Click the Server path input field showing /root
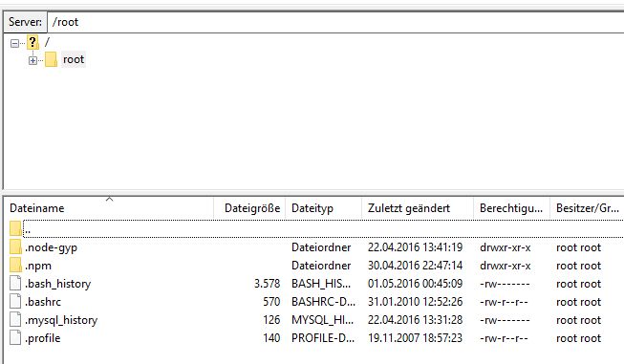Viewport: 624px width, 364px height. (x=335, y=22)
